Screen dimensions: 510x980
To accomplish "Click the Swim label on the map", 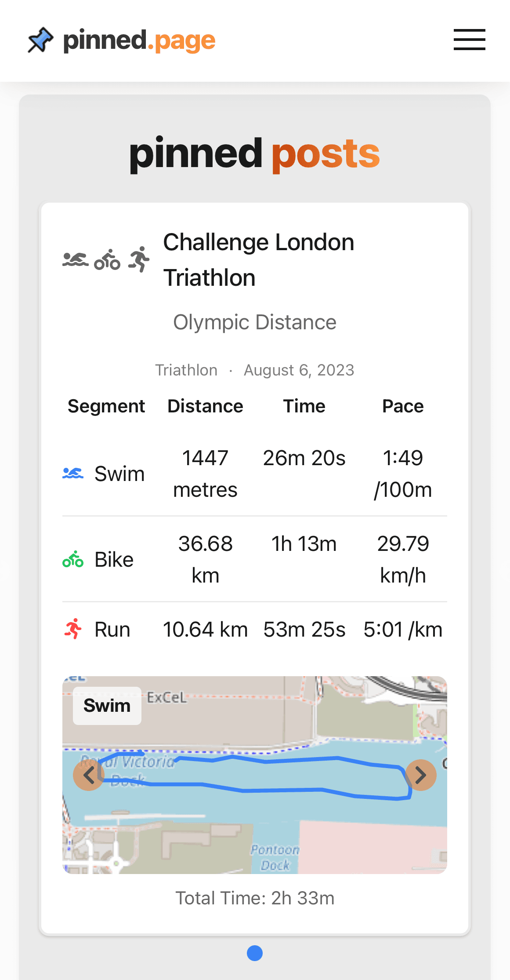I will (x=107, y=706).
